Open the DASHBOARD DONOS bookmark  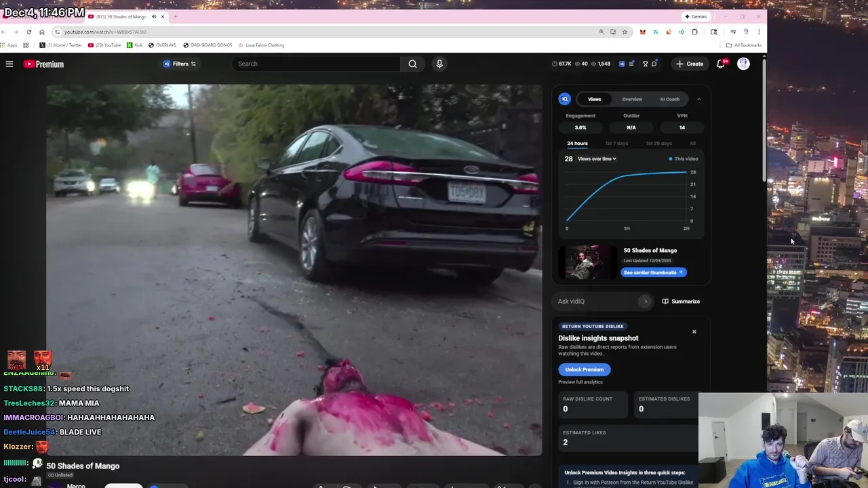tap(208, 45)
